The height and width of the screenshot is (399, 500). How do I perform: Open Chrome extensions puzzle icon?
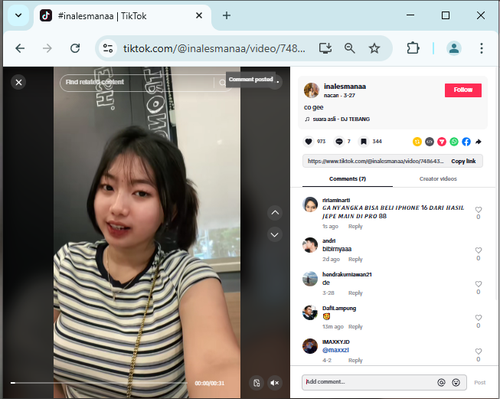pyautogui.click(x=413, y=48)
